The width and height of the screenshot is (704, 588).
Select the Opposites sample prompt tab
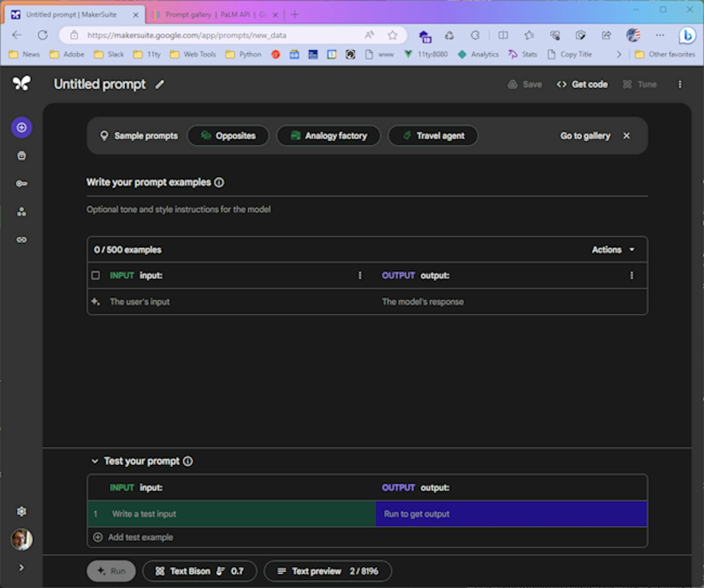coord(229,136)
